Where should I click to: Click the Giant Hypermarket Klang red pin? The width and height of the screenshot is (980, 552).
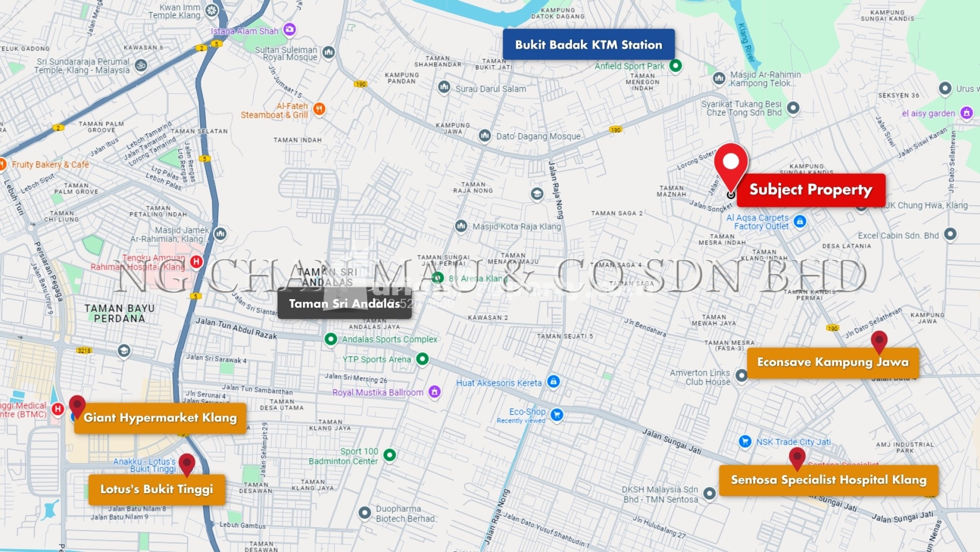click(x=78, y=405)
